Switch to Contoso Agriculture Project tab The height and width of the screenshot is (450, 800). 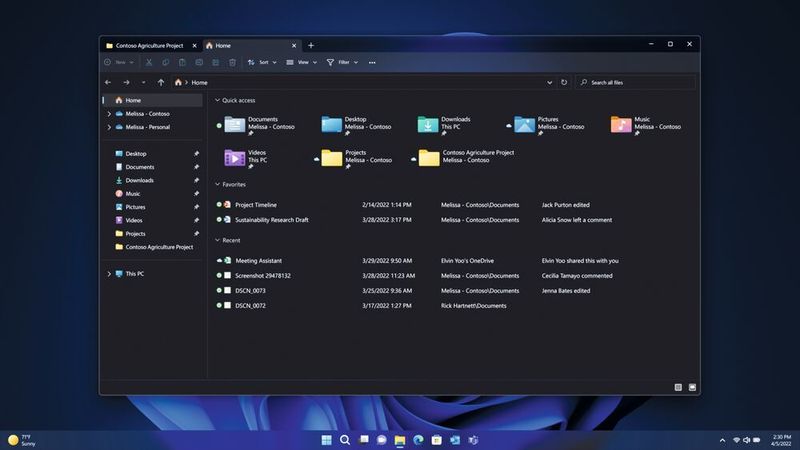click(x=151, y=45)
